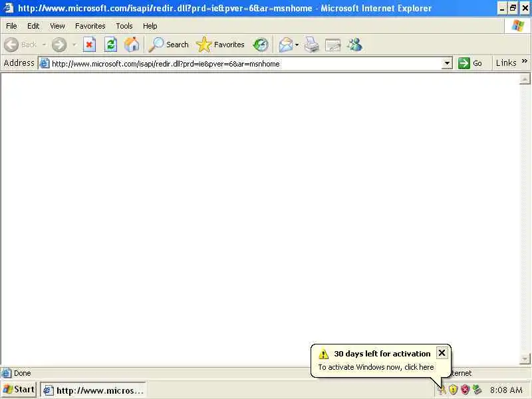Click the yellow security shield tray icon
The image size is (532, 399).
(x=454, y=390)
